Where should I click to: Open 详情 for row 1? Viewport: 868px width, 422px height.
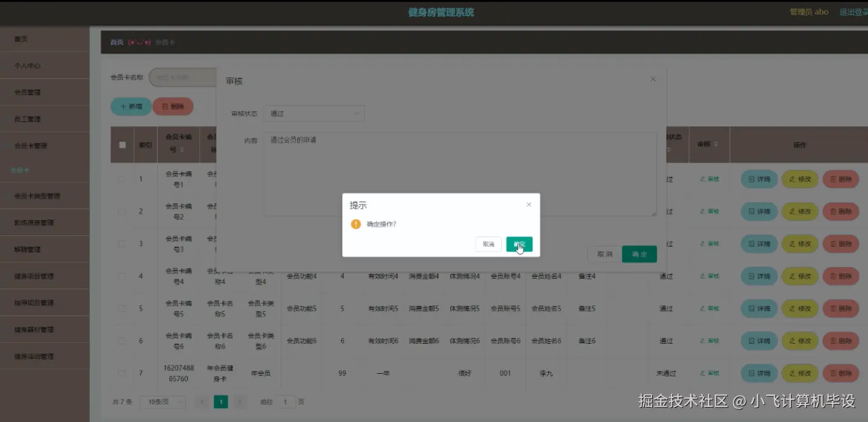[x=759, y=179]
